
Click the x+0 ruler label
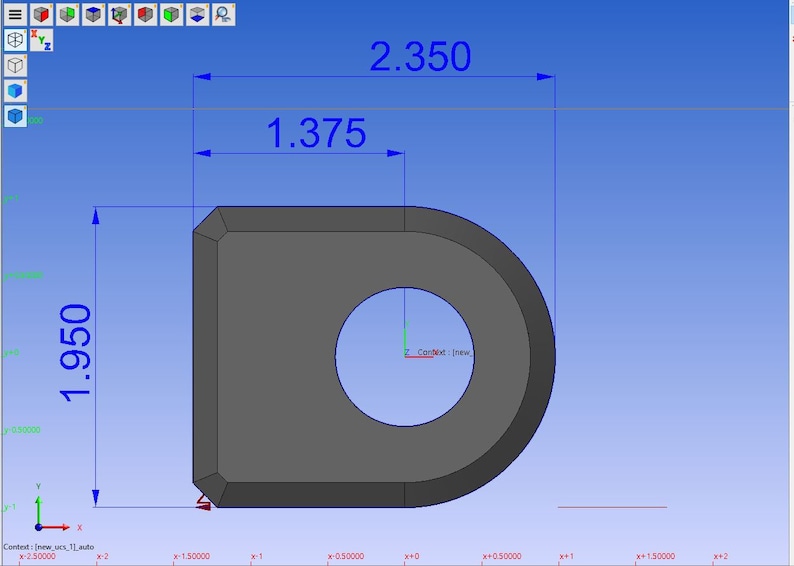pyautogui.click(x=412, y=556)
